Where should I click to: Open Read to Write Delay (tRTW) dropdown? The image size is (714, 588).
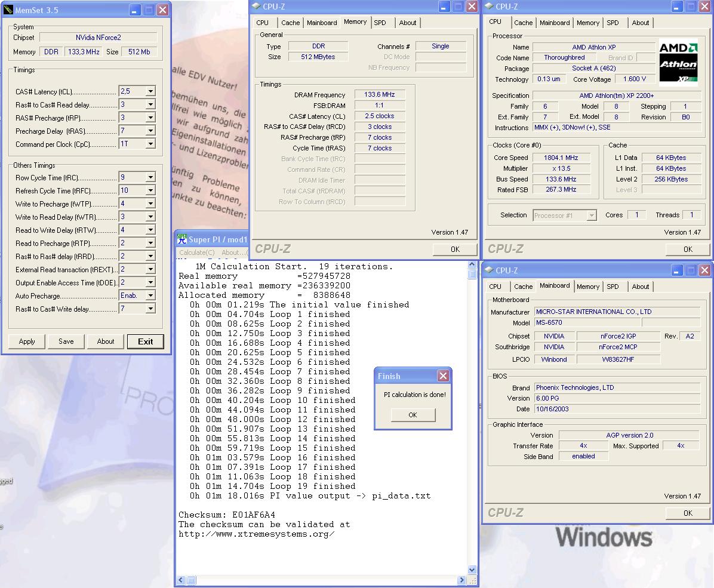(150, 230)
